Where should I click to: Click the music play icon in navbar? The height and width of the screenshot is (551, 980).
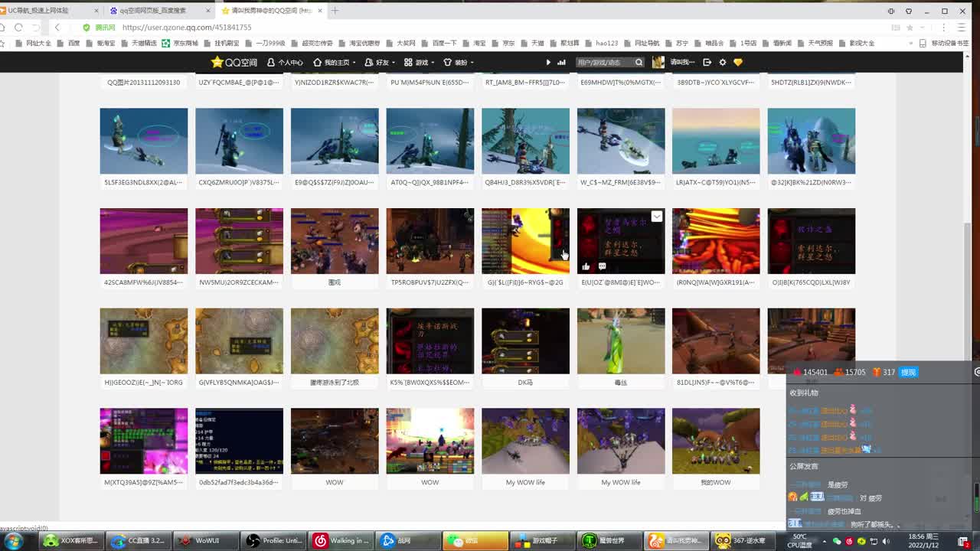tap(548, 62)
